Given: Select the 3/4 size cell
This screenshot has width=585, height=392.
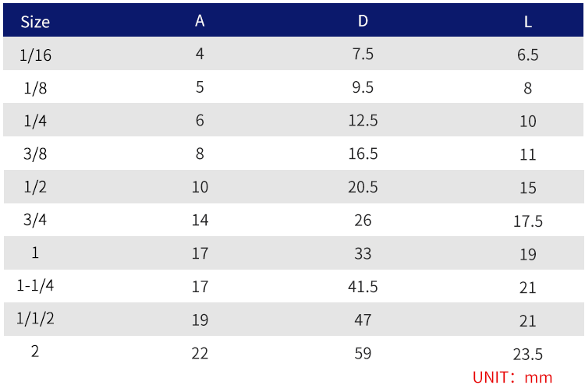Looking at the screenshot, I should click(35, 221).
